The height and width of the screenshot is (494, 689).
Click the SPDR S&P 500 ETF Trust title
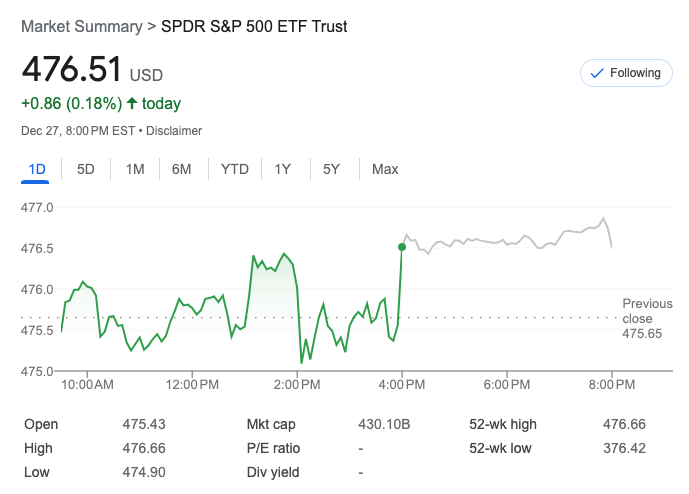(x=254, y=27)
